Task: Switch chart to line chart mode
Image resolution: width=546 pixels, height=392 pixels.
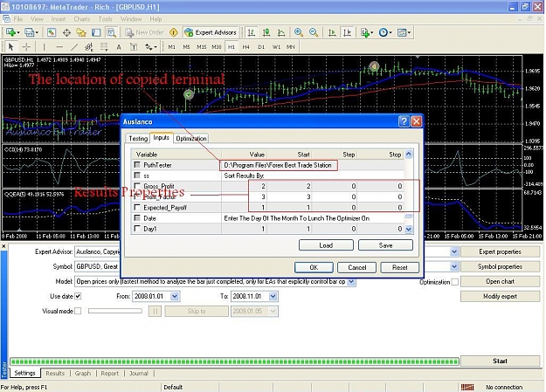Action: pyautogui.click(x=281, y=32)
